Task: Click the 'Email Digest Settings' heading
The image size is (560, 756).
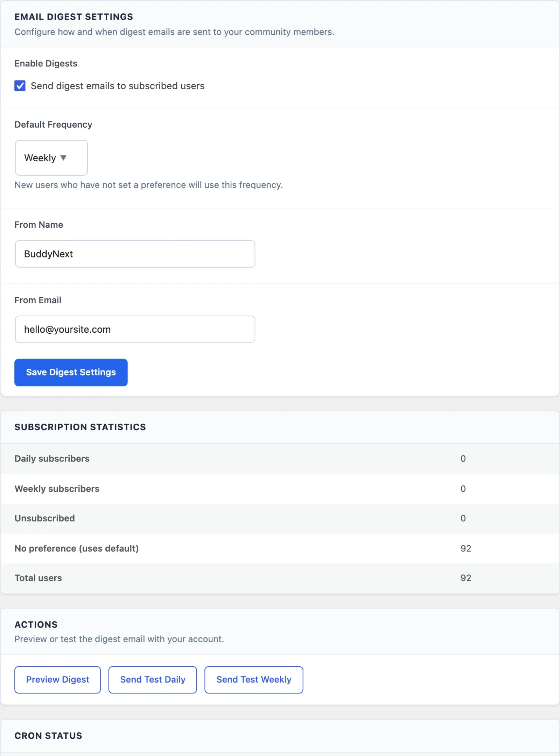Action: (x=74, y=17)
